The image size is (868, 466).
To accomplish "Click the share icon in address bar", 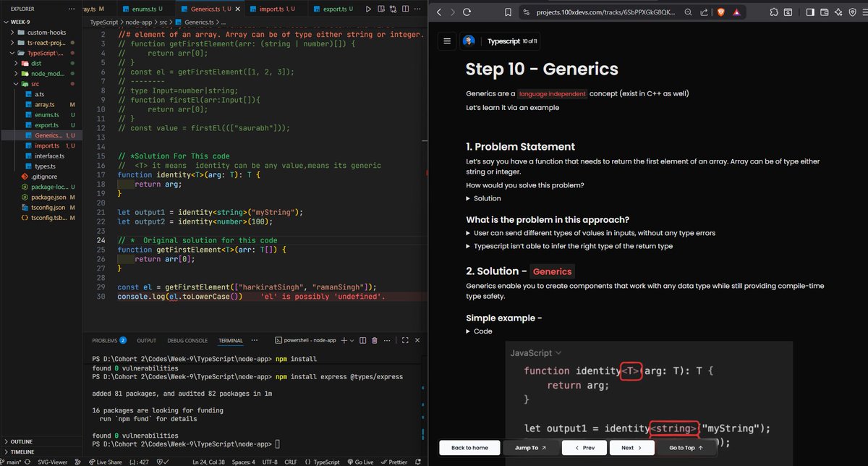I will [704, 12].
